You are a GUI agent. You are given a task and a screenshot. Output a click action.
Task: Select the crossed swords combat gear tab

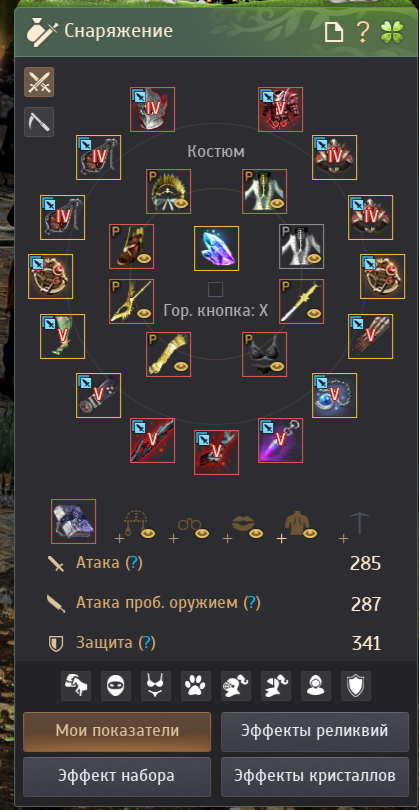tap(39, 82)
